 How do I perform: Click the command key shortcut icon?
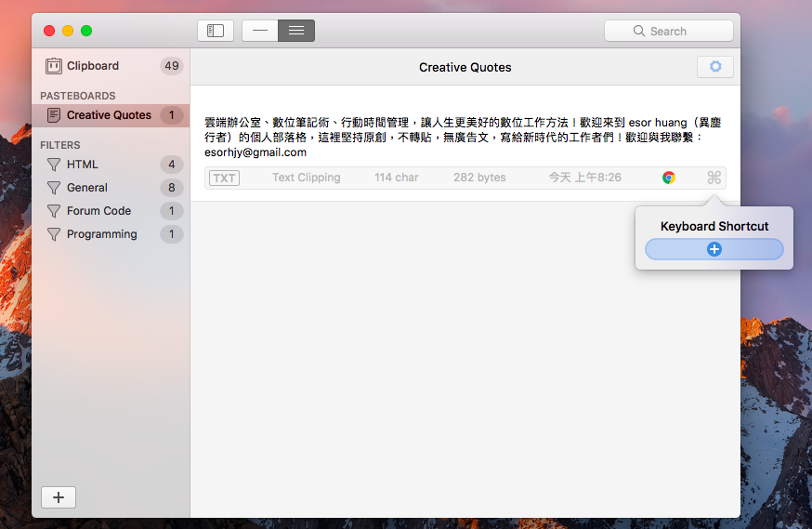point(714,178)
